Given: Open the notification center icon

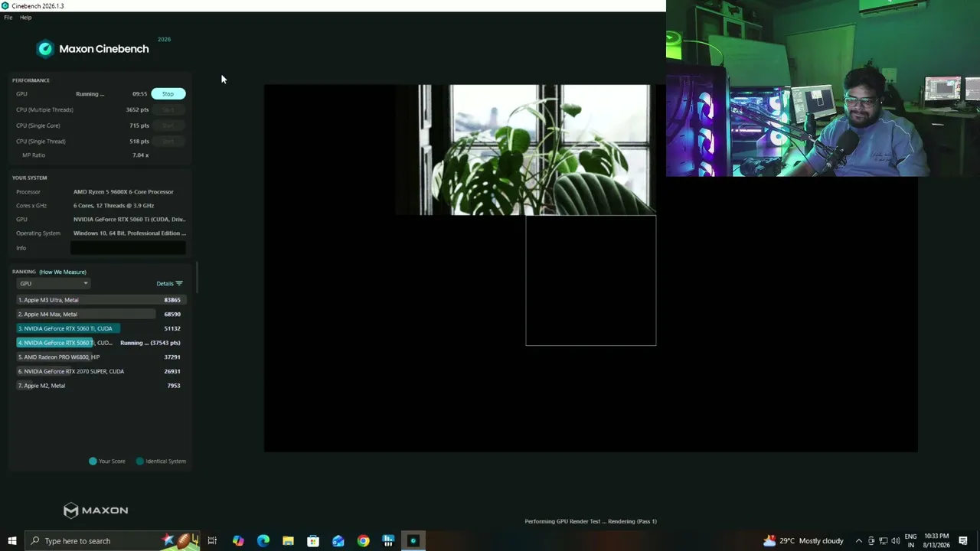Looking at the screenshot, I should coord(963,541).
